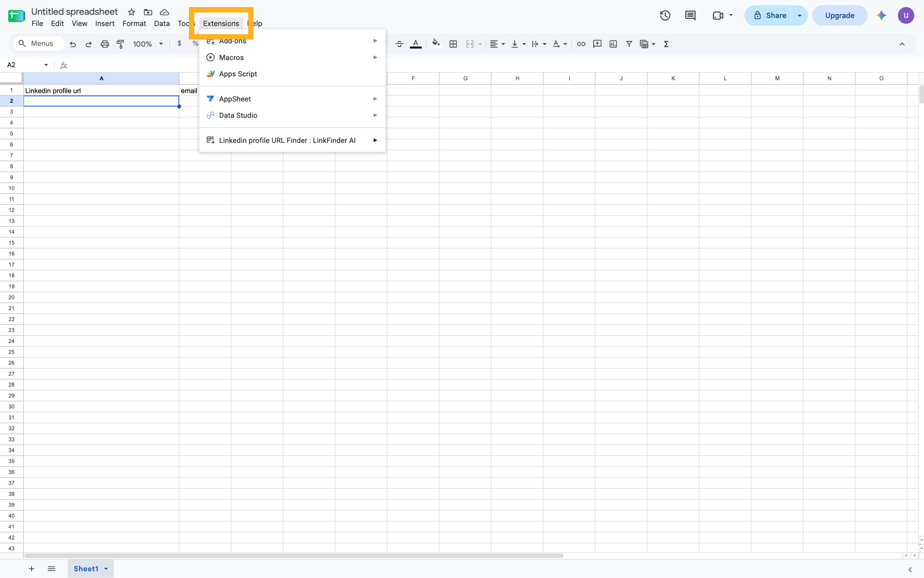Open the functions sigma menu

coord(666,44)
